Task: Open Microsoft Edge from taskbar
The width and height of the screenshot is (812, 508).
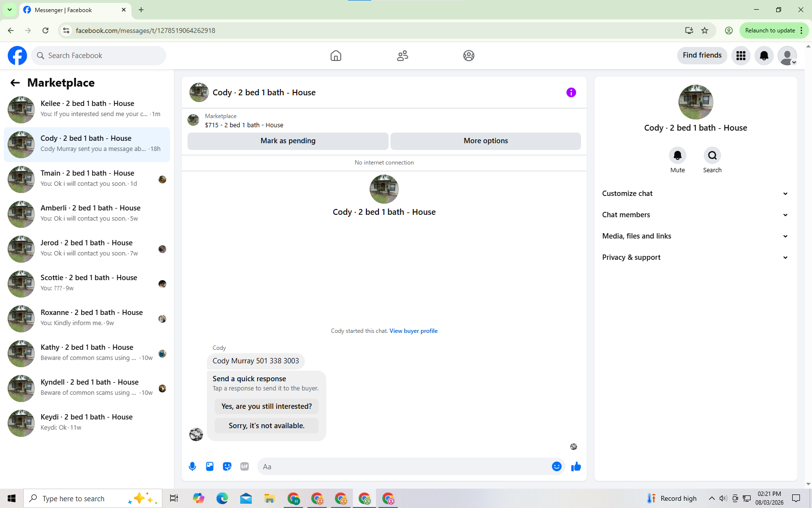Action: [222, 498]
